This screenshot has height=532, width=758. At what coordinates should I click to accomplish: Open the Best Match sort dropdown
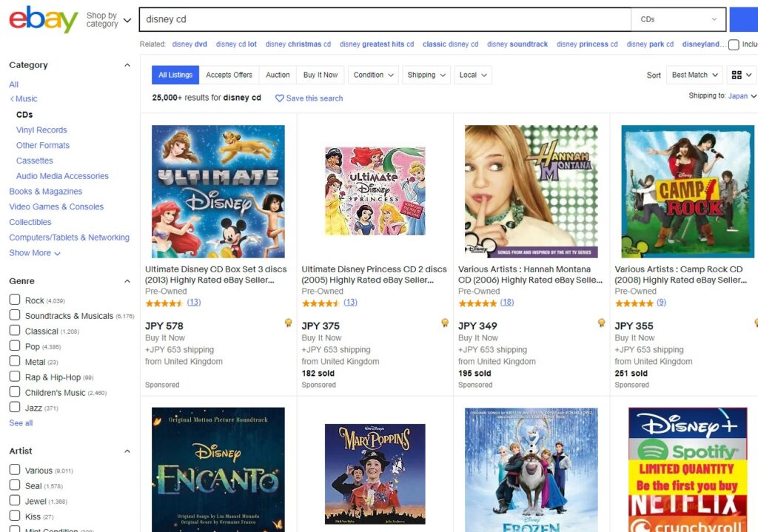click(694, 75)
